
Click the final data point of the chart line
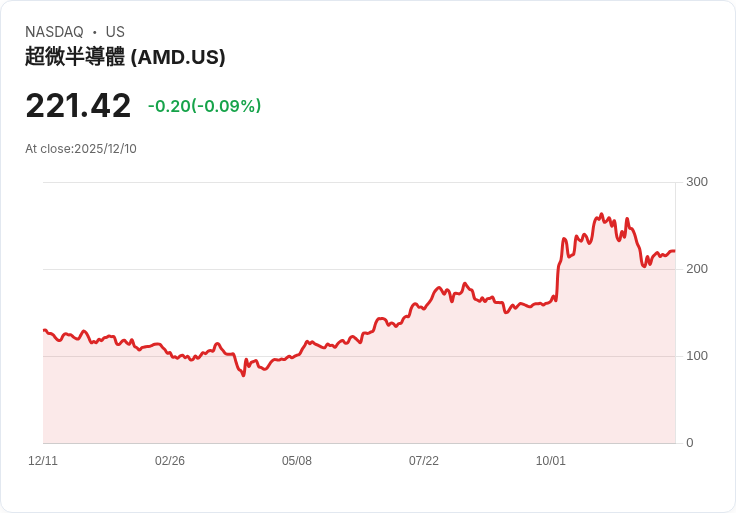coord(675,251)
